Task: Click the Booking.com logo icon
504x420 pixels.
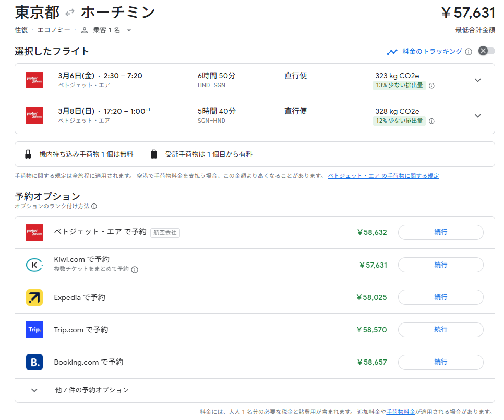Action: (34, 362)
